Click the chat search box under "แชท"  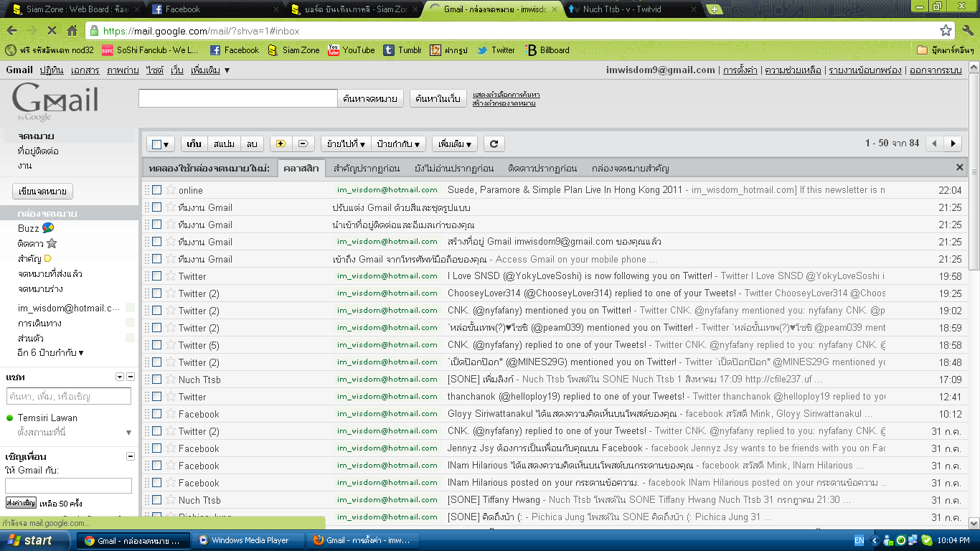tap(68, 396)
